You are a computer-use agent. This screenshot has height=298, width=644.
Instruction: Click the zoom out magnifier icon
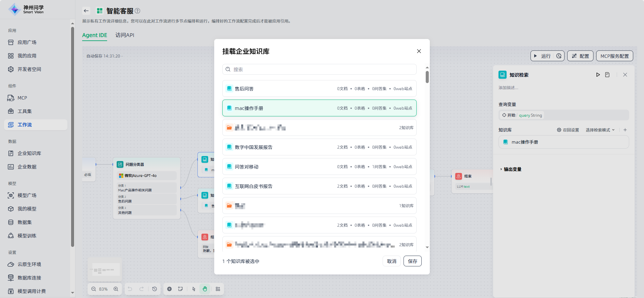[x=94, y=289]
